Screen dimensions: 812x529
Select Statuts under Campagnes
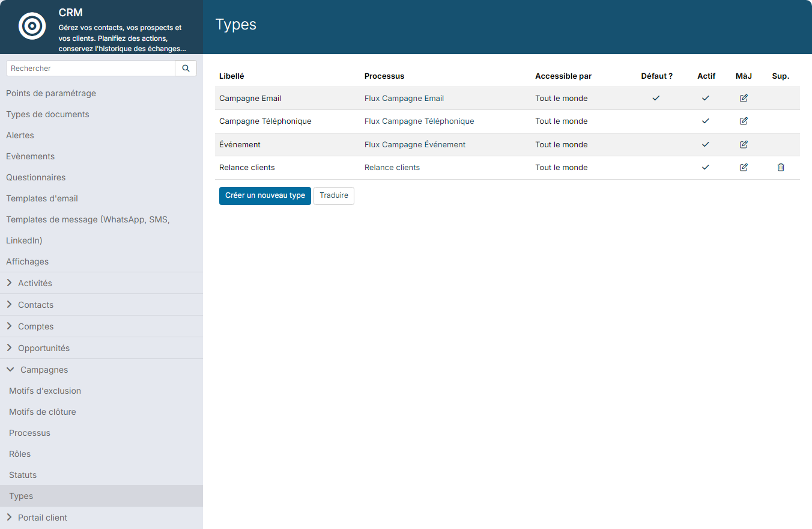click(x=23, y=475)
